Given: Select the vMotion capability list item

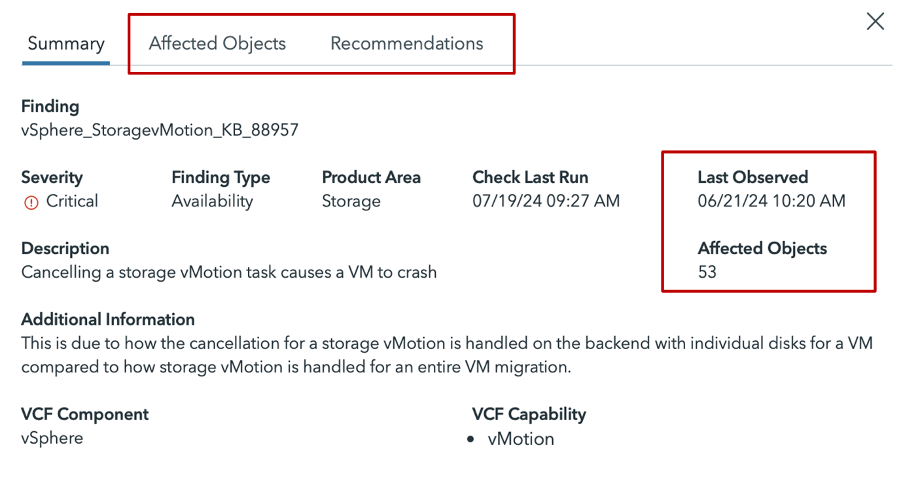Looking at the screenshot, I should pyautogui.click(x=520, y=438).
